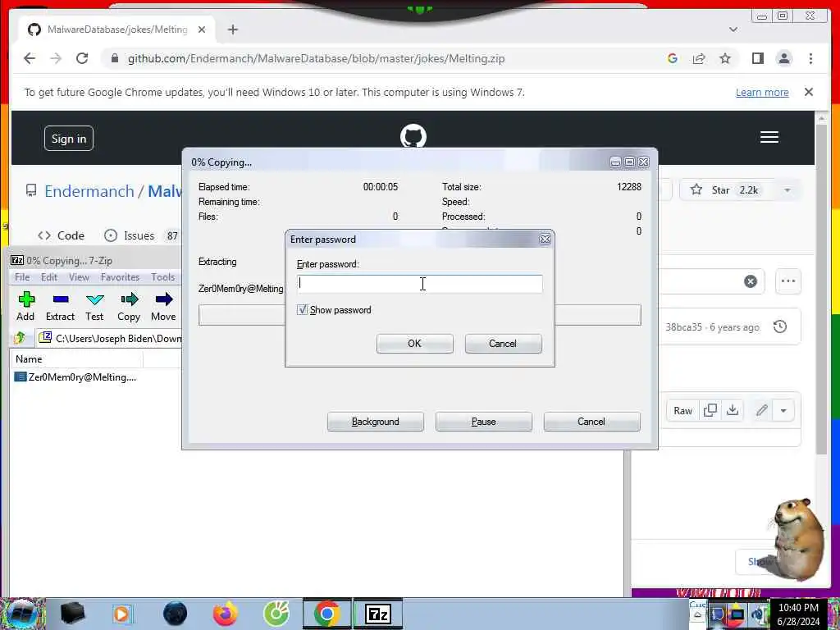Send extraction to Background
The width and height of the screenshot is (840, 630).
pyautogui.click(x=375, y=422)
